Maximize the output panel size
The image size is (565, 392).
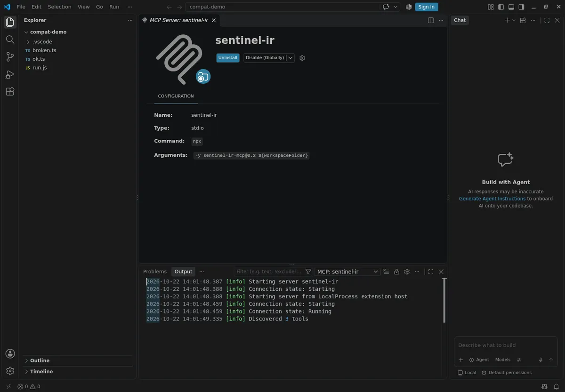click(430, 272)
